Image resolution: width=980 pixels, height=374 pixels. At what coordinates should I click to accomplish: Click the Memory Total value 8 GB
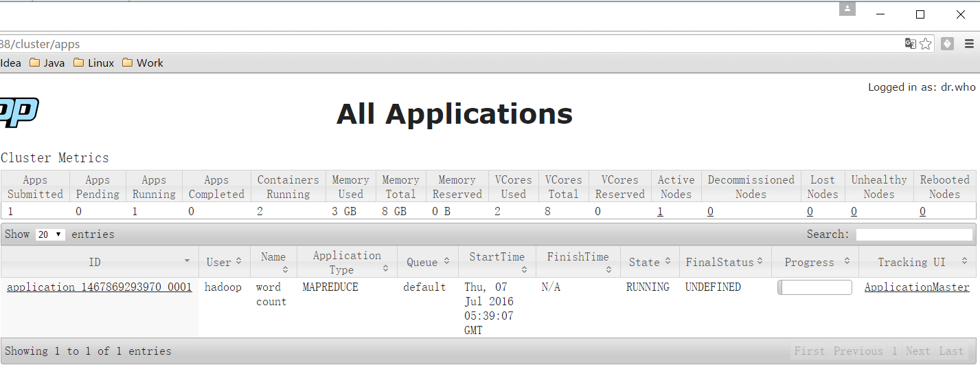394,212
